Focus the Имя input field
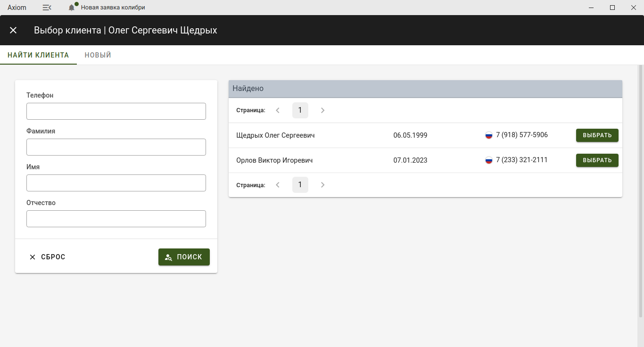Viewport: 644px width, 347px height. coord(116,183)
